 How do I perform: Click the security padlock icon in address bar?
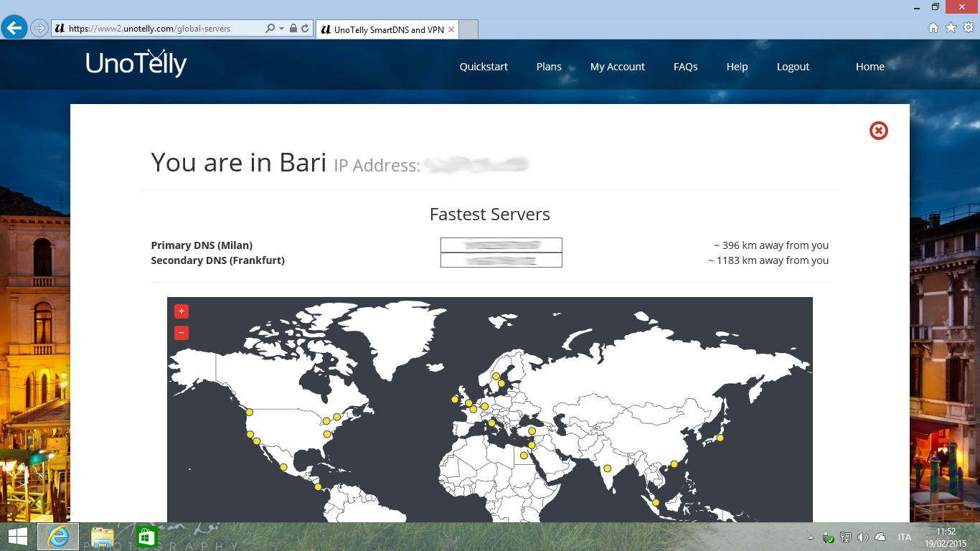[x=293, y=29]
